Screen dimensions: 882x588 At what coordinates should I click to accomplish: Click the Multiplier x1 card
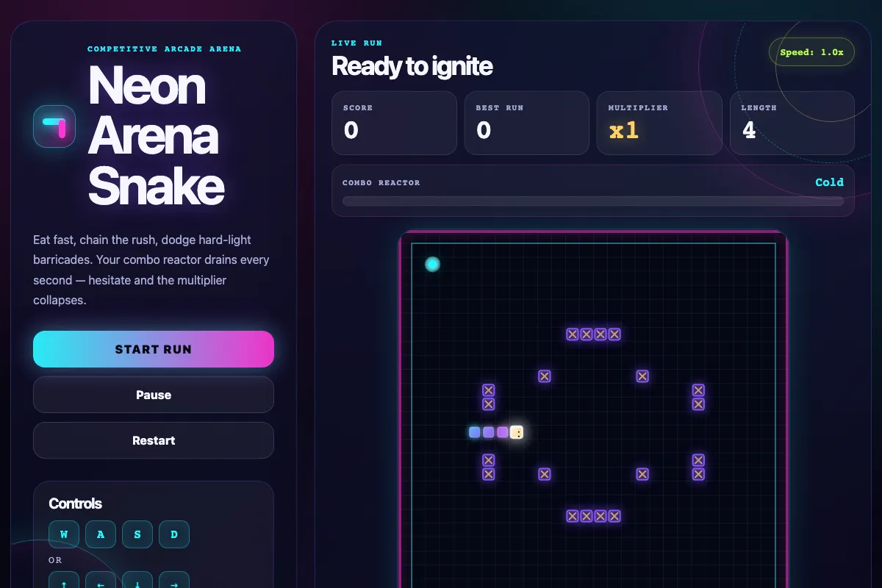click(659, 123)
